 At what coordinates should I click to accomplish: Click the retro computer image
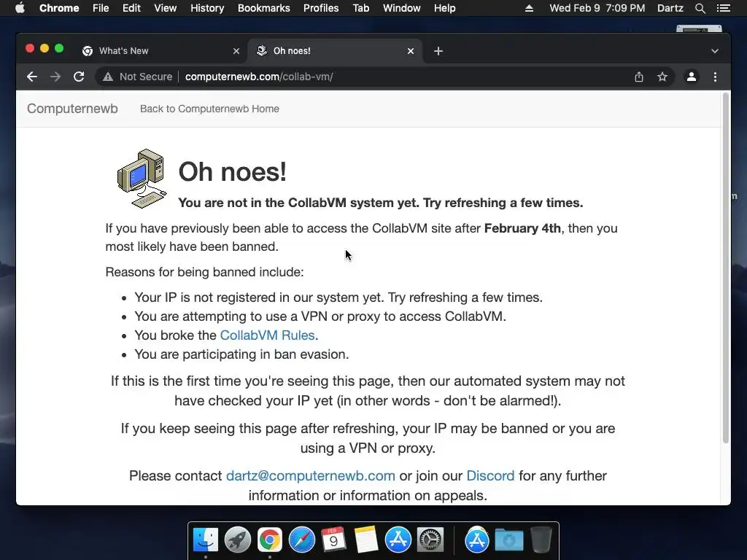coord(142,179)
